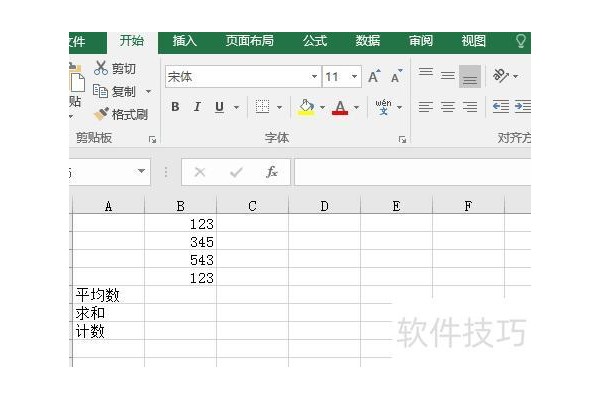Select column F header
The width and height of the screenshot is (600, 400).
click(x=468, y=207)
